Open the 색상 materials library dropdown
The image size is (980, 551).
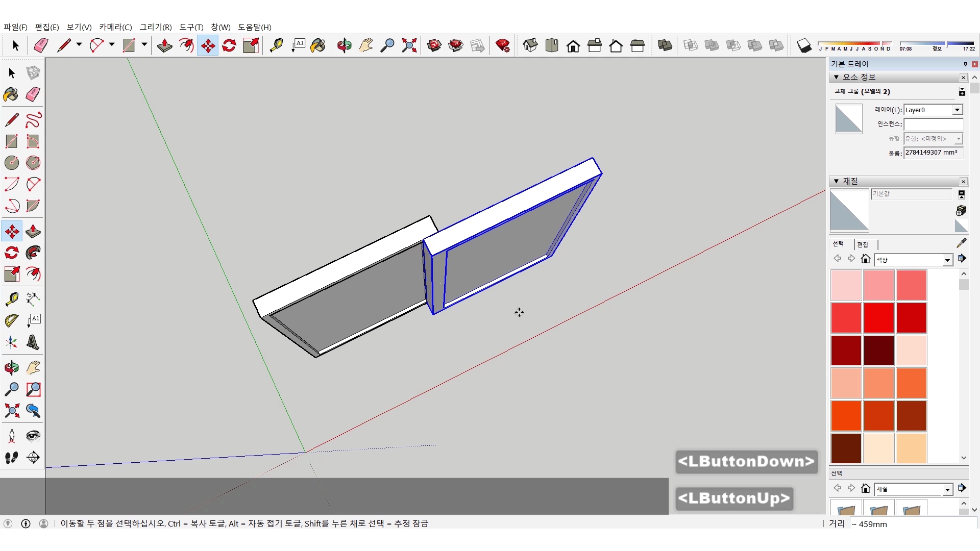tap(947, 260)
